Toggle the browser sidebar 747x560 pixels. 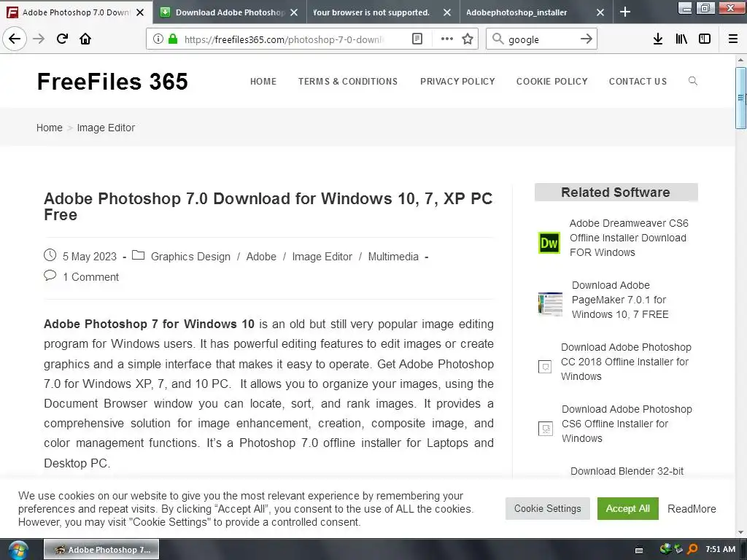[x=705, y=39]
